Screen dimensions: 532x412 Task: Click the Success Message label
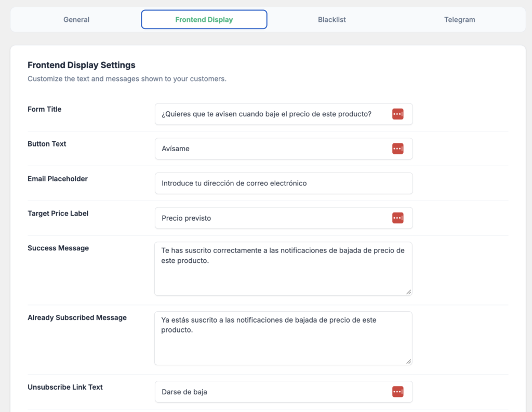(x=58, y=248)
